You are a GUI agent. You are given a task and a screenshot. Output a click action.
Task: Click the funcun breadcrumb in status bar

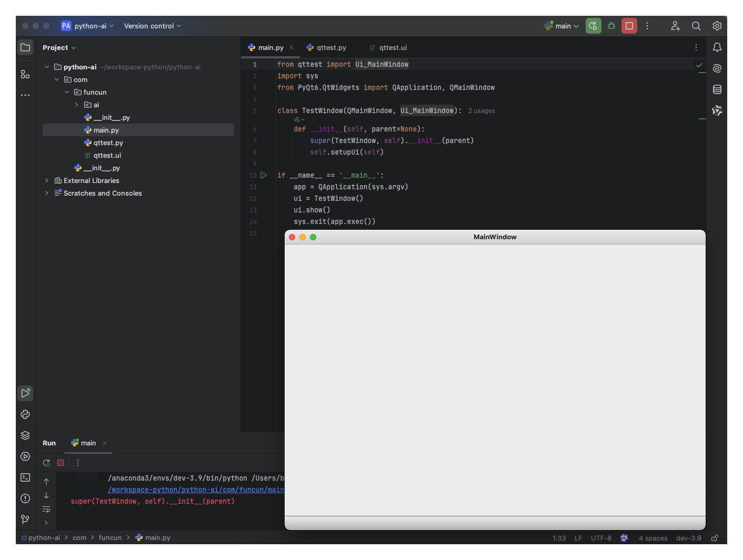point(110,538)
